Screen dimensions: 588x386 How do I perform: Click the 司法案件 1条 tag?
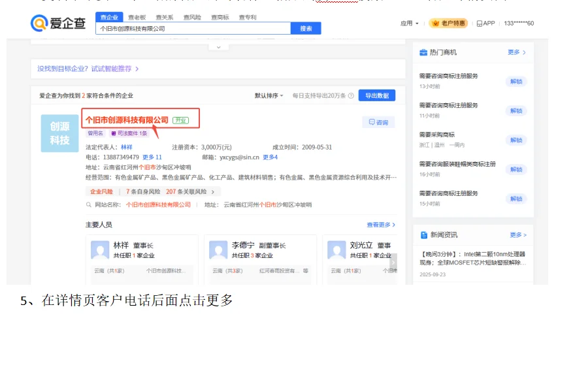point(129,133)
